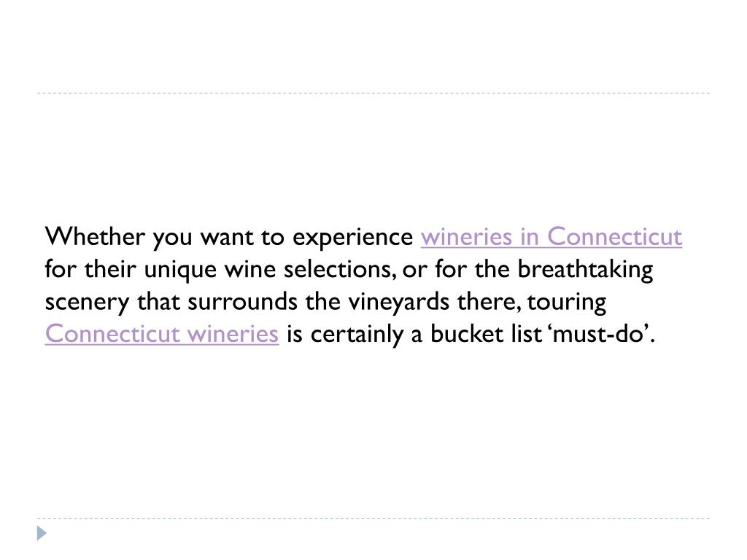
Task: Click the word 'touring' in the text
Action: (x=566, y=303)
